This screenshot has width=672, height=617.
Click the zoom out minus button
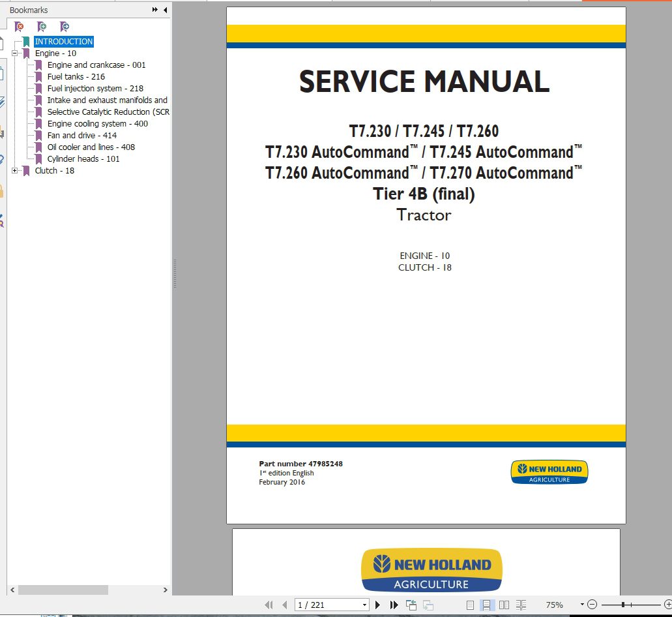click(x=592, y=605)
